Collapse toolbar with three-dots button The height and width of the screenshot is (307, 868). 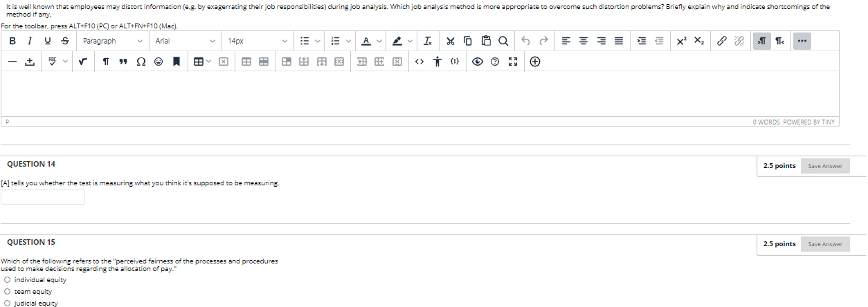click(x=802, y=41)
